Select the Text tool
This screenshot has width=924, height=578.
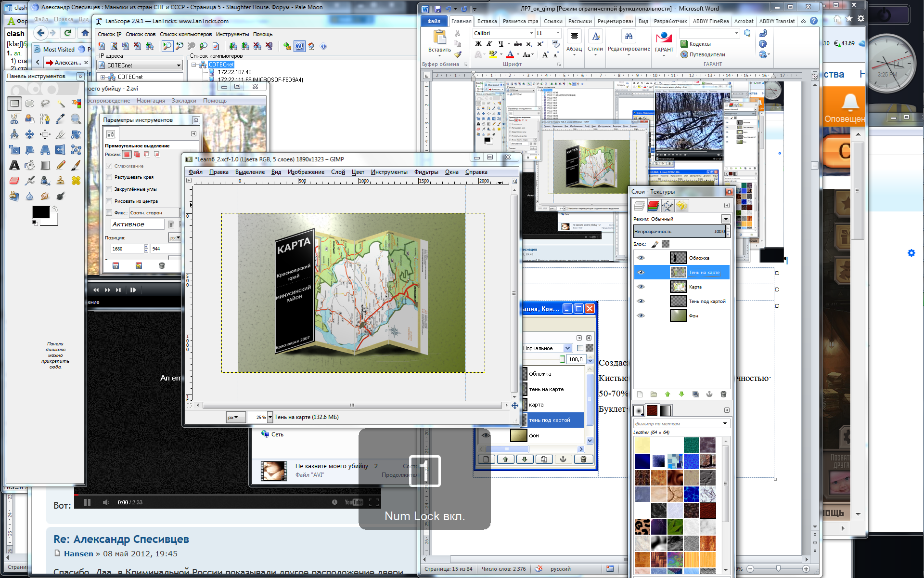tap(14, 165)
